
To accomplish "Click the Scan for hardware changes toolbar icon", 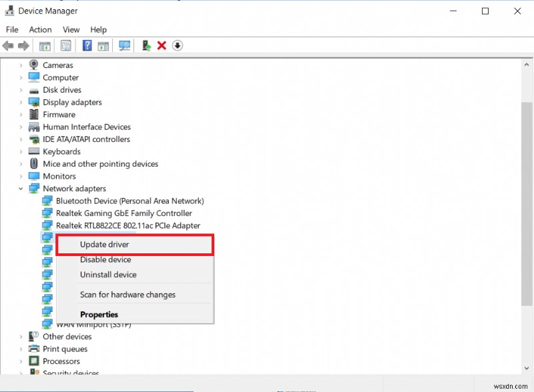I will [x=124, y=45].
